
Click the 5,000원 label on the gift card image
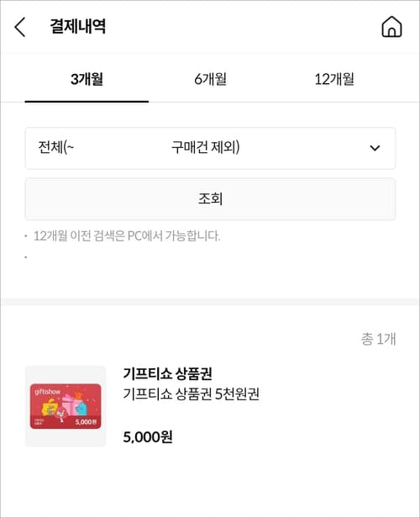[86, 422]
